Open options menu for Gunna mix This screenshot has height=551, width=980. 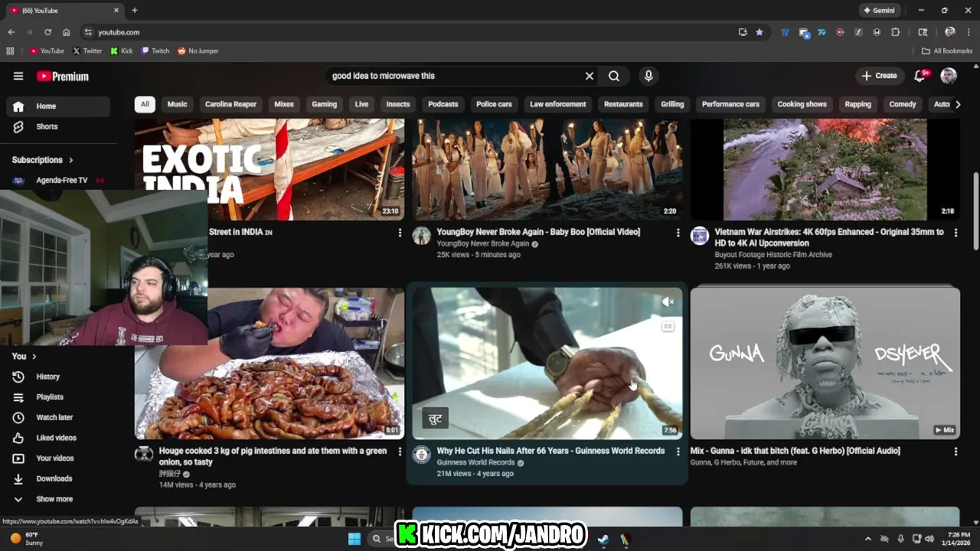[955, 452]
